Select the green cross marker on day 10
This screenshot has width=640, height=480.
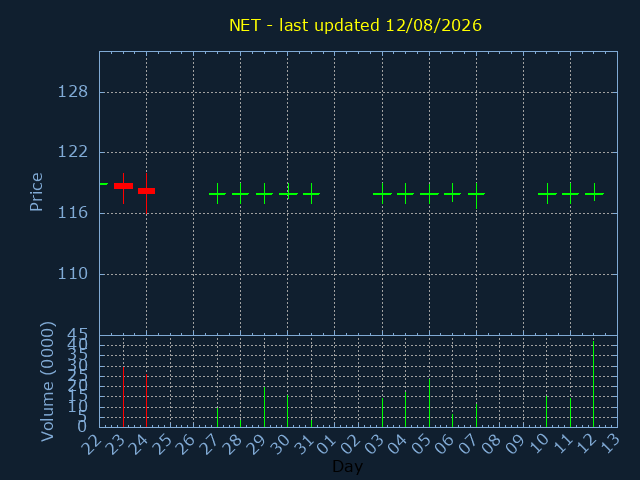[547, 194]
